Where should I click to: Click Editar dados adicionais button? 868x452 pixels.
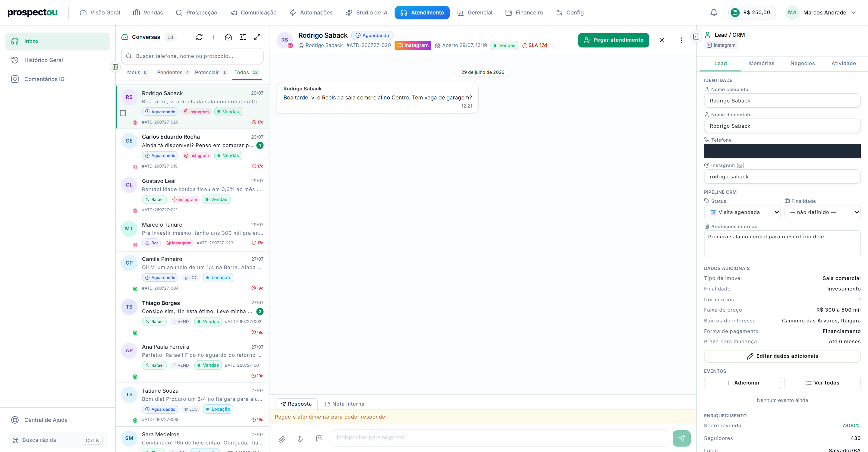782,356
